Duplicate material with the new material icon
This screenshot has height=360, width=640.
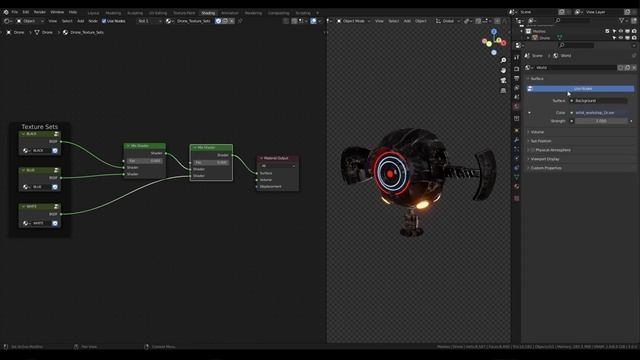[225, 21]
